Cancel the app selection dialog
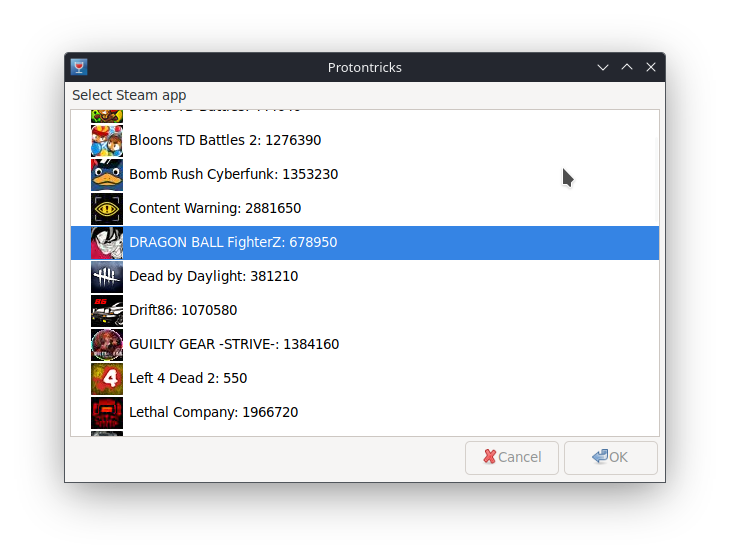 pos(512,458)
